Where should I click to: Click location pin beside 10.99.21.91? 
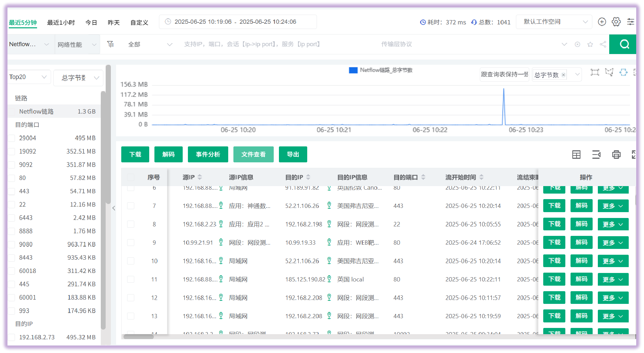221,242
